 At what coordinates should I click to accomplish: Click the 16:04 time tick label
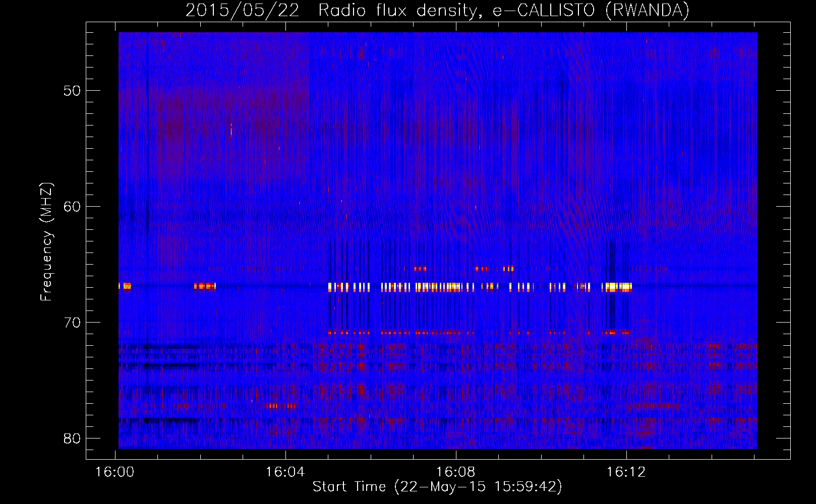(285, 472)
